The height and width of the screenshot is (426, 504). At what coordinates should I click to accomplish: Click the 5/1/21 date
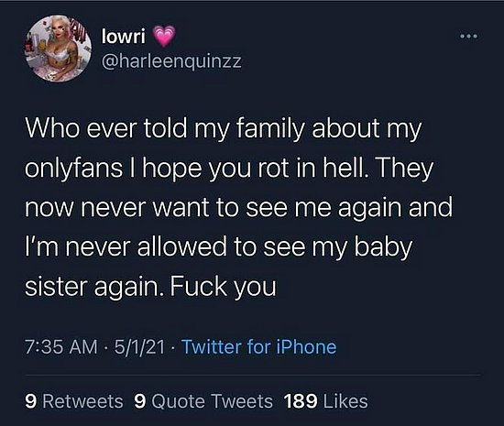point(139,347)
